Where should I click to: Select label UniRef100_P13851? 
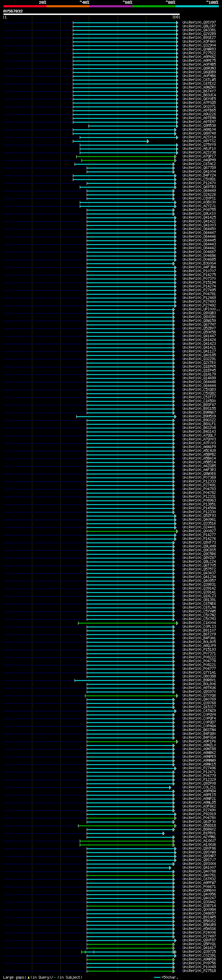coord(199,504)
